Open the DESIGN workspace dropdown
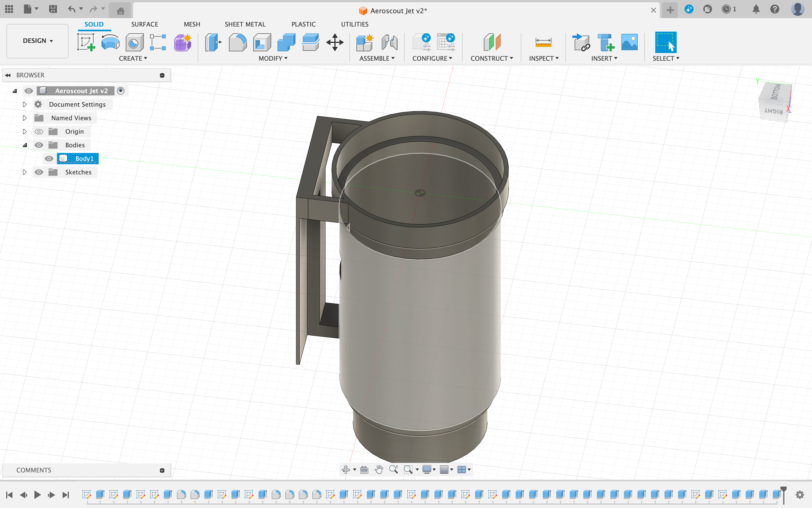The height and width of the screenshot is (508, 812). pyautogui.click(x=37, y=41)
